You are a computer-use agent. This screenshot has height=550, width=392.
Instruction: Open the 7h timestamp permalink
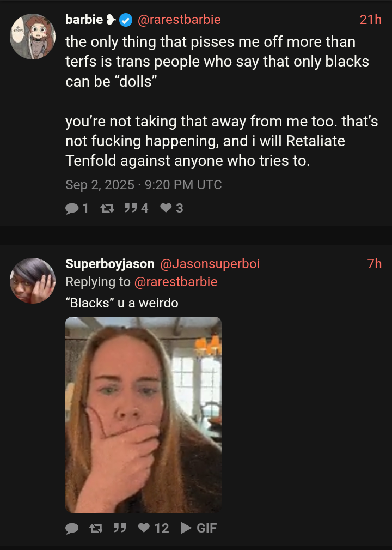point(375,264)
